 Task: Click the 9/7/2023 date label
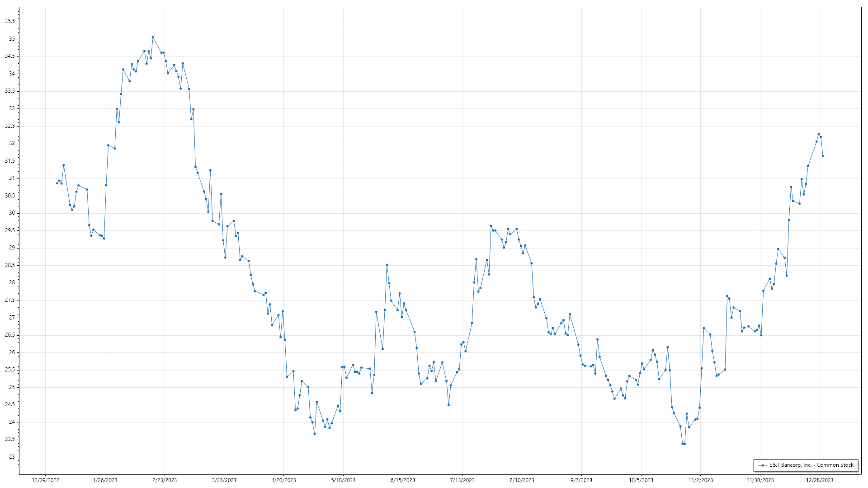tap(581, 480)
